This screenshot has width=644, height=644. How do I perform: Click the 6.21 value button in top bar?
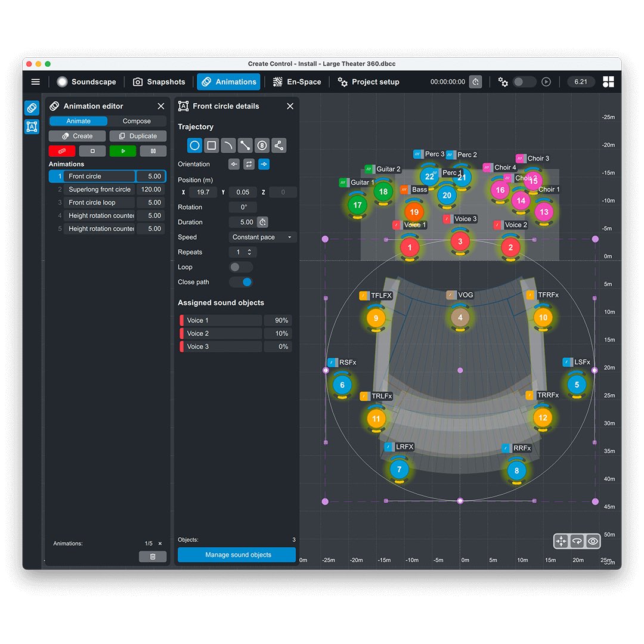point(581,82)
